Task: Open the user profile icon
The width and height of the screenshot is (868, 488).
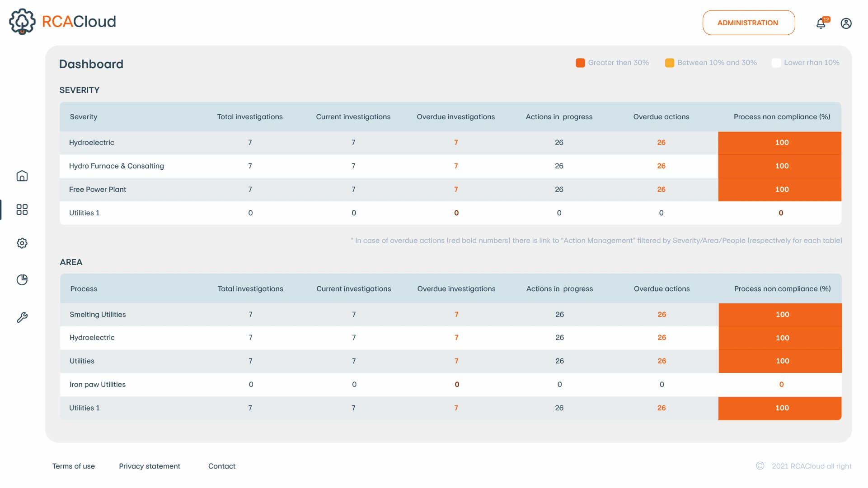Action: pyautogui.click(x=846, y=23)
